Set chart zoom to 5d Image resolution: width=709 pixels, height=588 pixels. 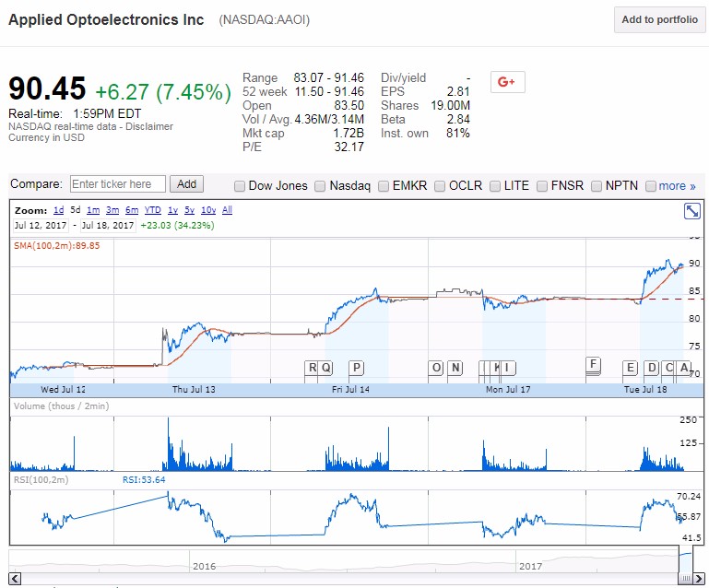[x=76, y=210]
